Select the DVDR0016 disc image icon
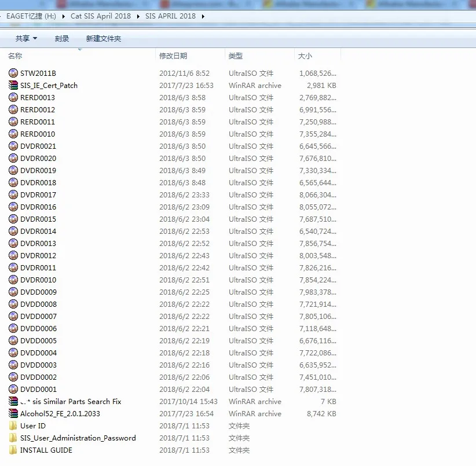The height and width of the screenshot is (466, 476). (13, 207)
